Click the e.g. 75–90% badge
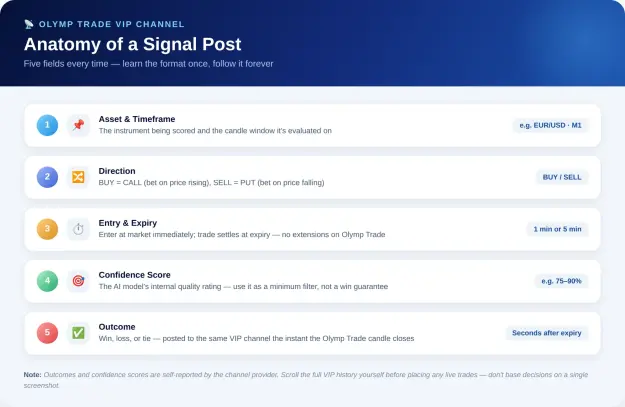The width and height of the screenshot is (625, 407). [x=561, y=281]
